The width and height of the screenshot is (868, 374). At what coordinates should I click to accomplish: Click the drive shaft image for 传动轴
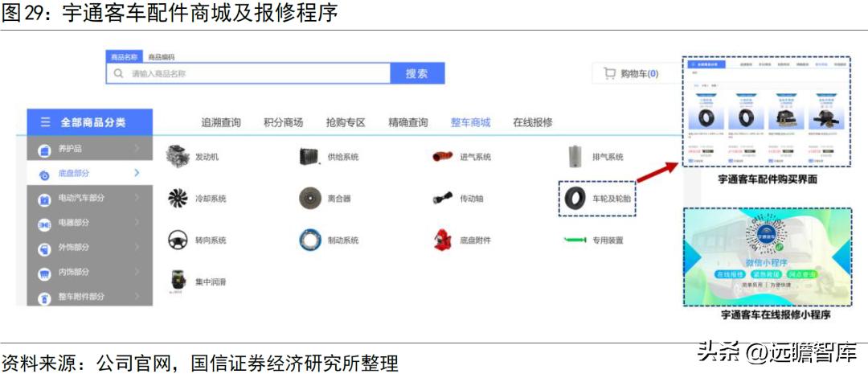click(x=443, y=199)
